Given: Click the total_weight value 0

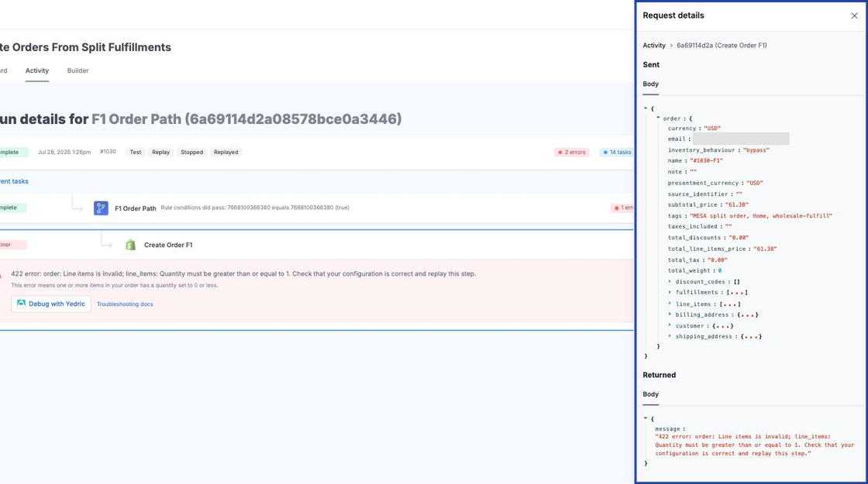Looking at the screenshot, I should click(720, 270).
